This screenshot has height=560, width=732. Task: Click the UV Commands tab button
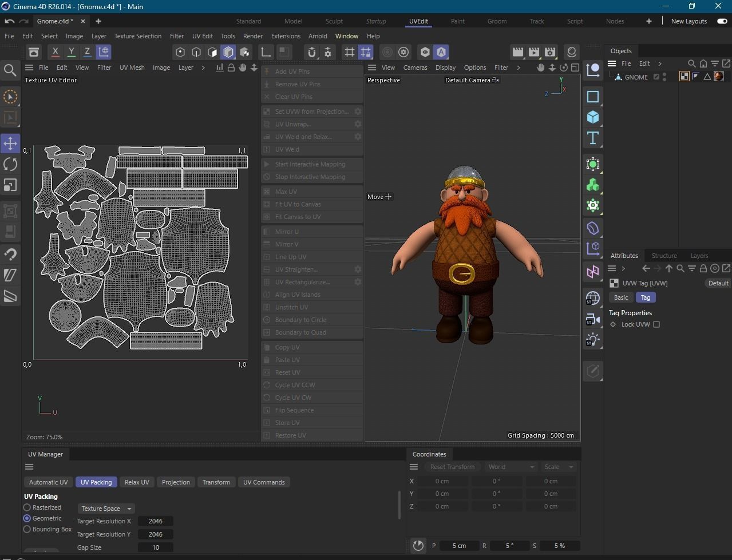264,482
